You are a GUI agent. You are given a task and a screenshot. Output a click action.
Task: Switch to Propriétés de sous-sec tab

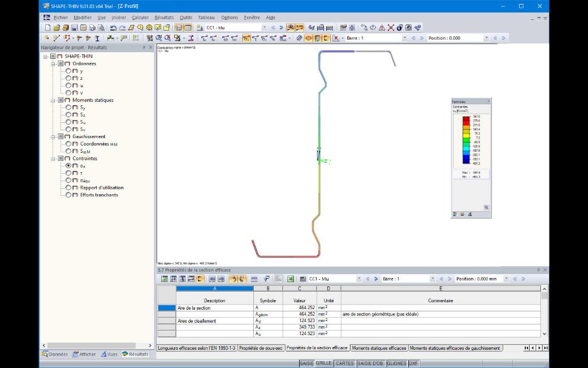click(261, 348)
